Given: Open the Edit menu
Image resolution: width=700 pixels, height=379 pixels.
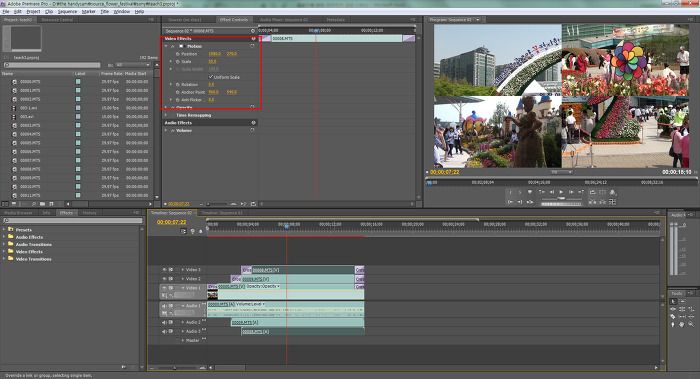Looking at the screenshot, I should coord(17,12).
